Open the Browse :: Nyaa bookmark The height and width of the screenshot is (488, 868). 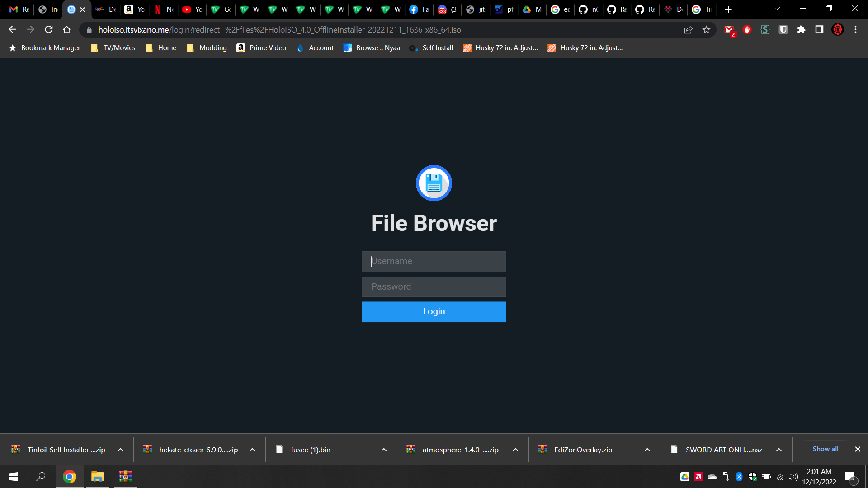372,47
